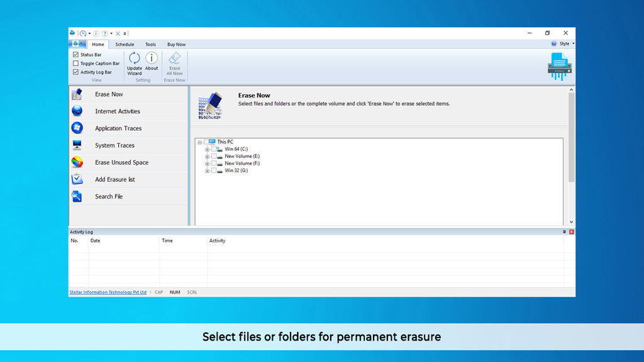Click the Activity column header in Activity Log
Image resolution: width=644 pixels, height=362 pixels.
[386, 241]
